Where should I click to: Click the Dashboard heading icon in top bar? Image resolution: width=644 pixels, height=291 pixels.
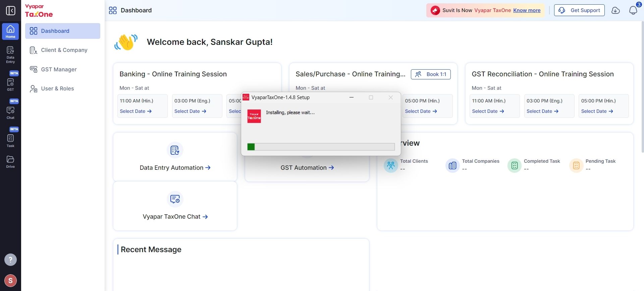pos(113,10)
